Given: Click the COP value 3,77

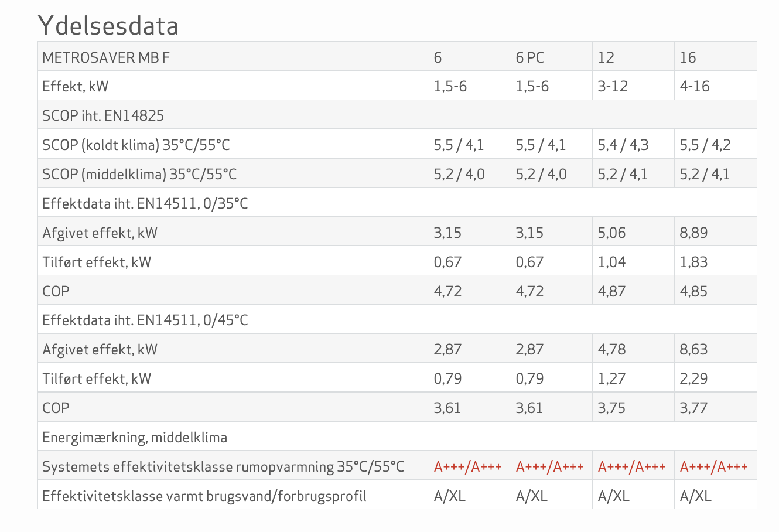Looking at the screenshot, I should click(693, 408).
